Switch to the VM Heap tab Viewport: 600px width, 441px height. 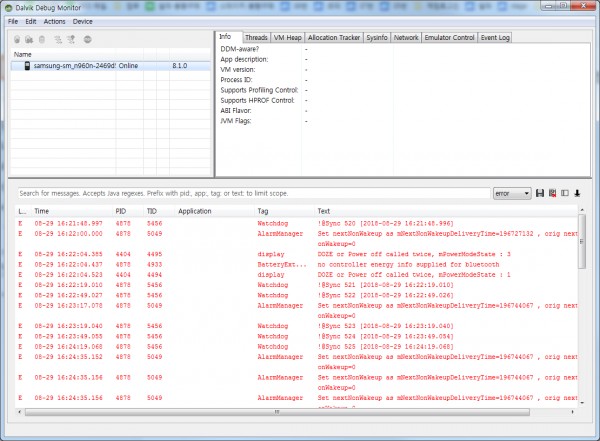[288, 38]
